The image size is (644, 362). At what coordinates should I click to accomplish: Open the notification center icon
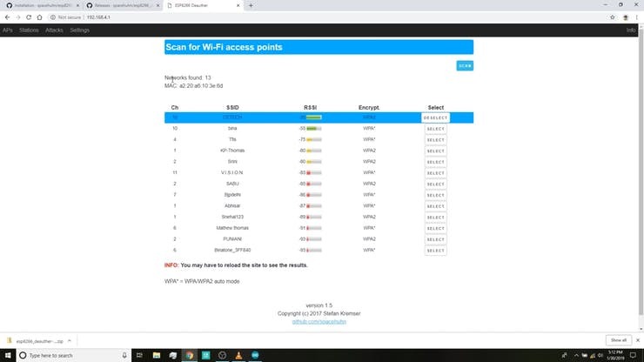(633, 355)
